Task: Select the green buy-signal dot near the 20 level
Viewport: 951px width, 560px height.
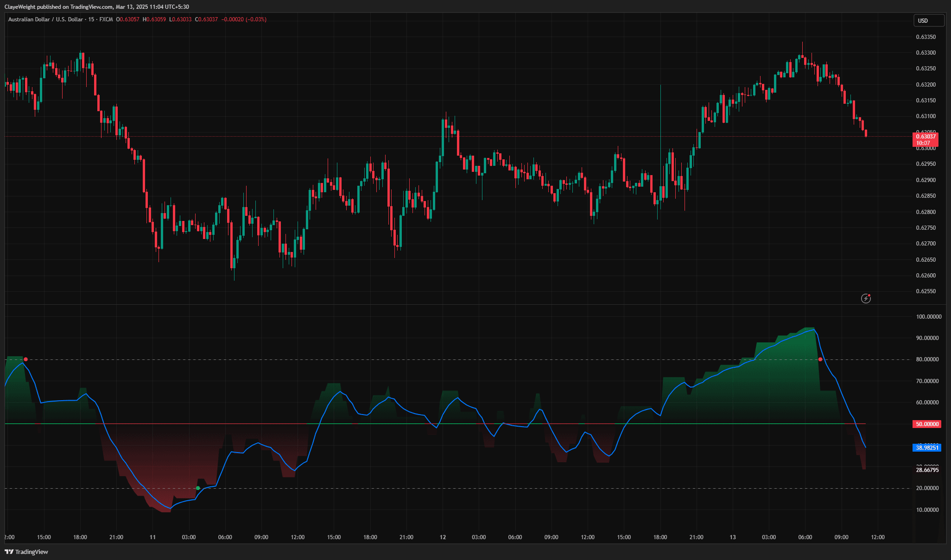Action: (198, 488)
